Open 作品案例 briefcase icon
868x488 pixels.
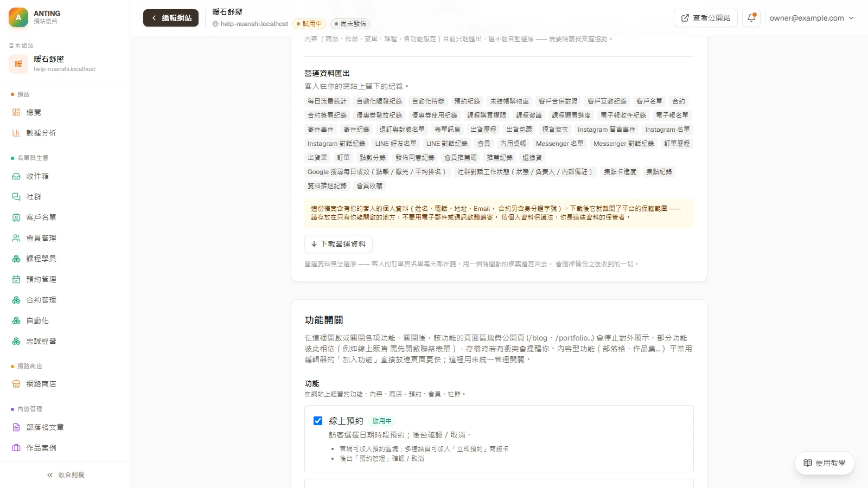coord(16,448)
